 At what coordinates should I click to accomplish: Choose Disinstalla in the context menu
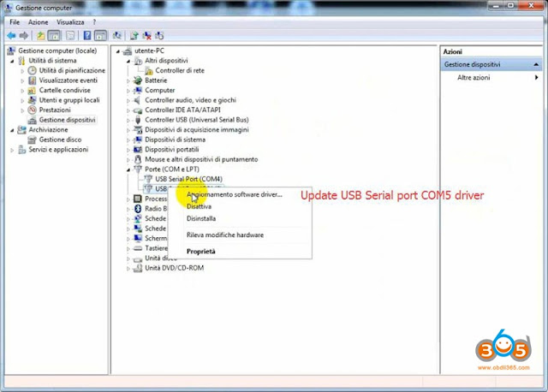(201, 218)
